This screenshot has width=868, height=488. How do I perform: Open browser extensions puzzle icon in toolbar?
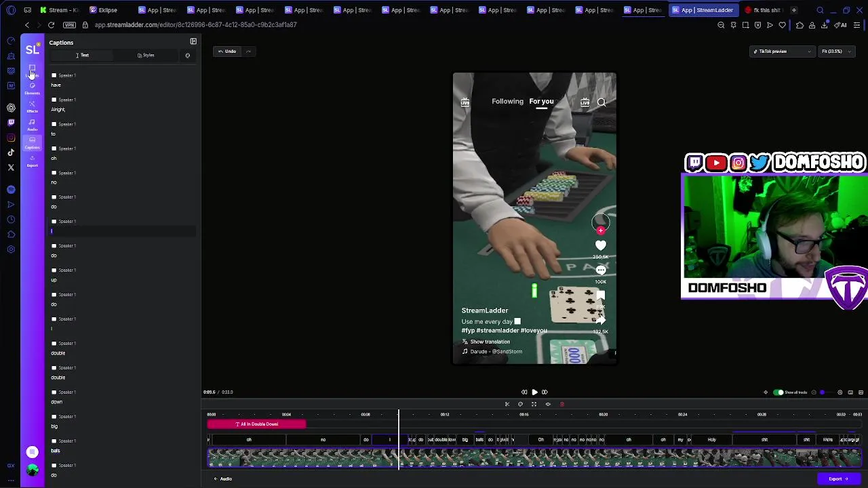point(800,25)
